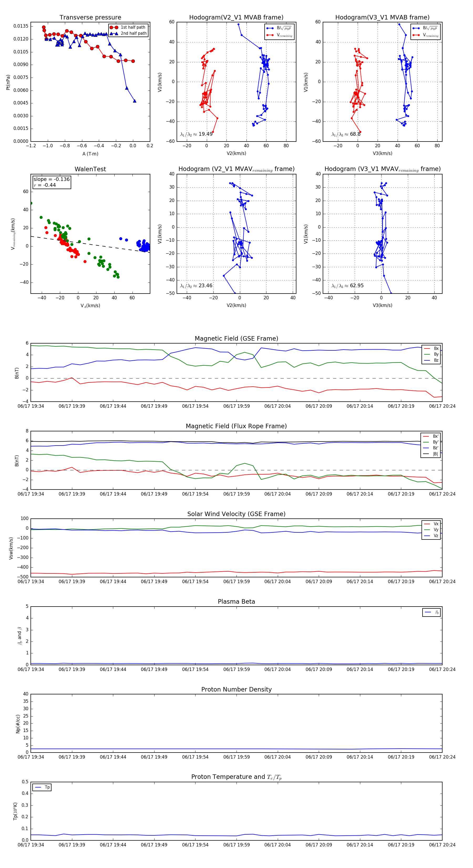473x868 pixels.
Task: Select the Vx legend entry
Action: tap(431, 524)
